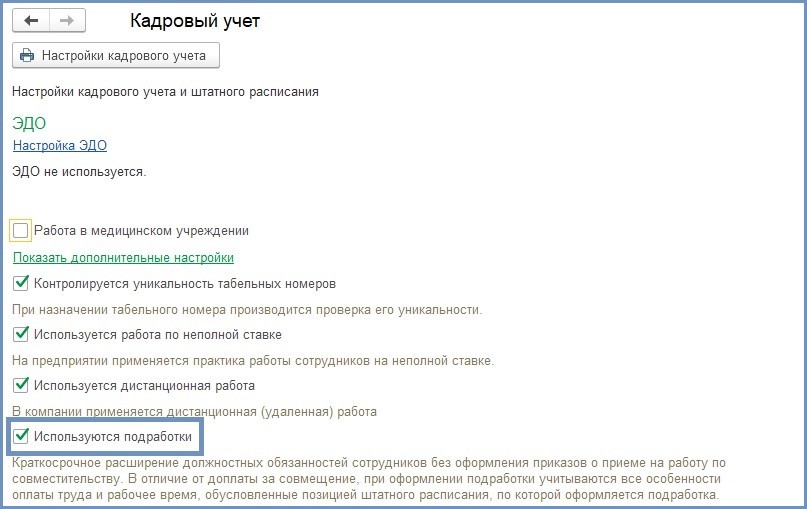
Task: Click the "Используется дистанционная работа" label text
Action: point(144,385)
